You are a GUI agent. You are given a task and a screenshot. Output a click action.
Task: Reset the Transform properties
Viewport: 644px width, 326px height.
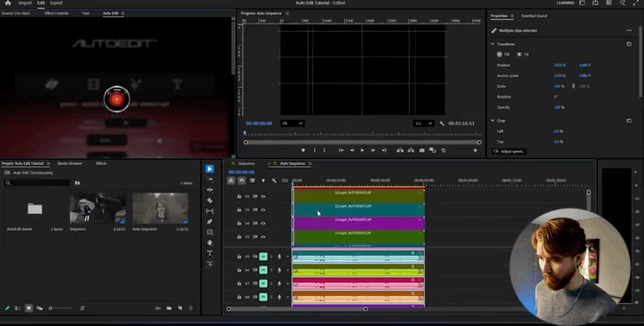click(629, 44)
